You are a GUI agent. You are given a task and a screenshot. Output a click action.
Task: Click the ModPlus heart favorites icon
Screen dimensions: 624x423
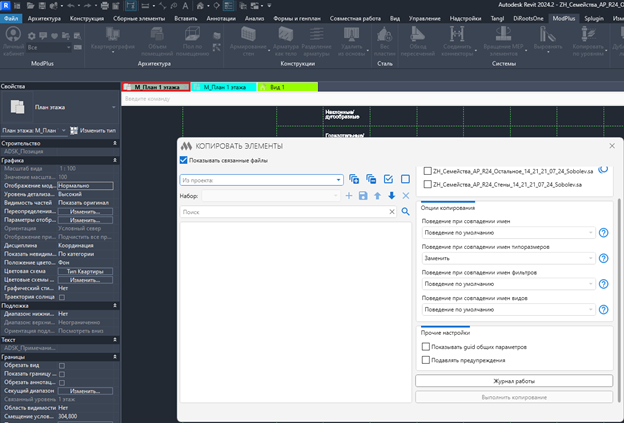(55, 36)
